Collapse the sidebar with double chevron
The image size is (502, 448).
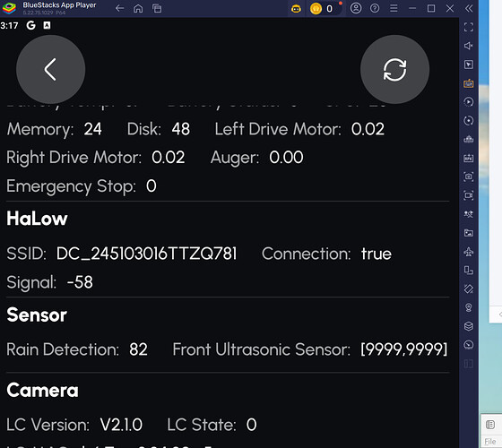469,9
